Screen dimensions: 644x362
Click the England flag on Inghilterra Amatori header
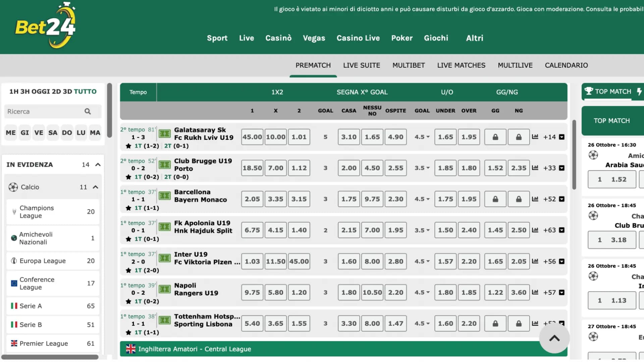click(x=130, y=349)
